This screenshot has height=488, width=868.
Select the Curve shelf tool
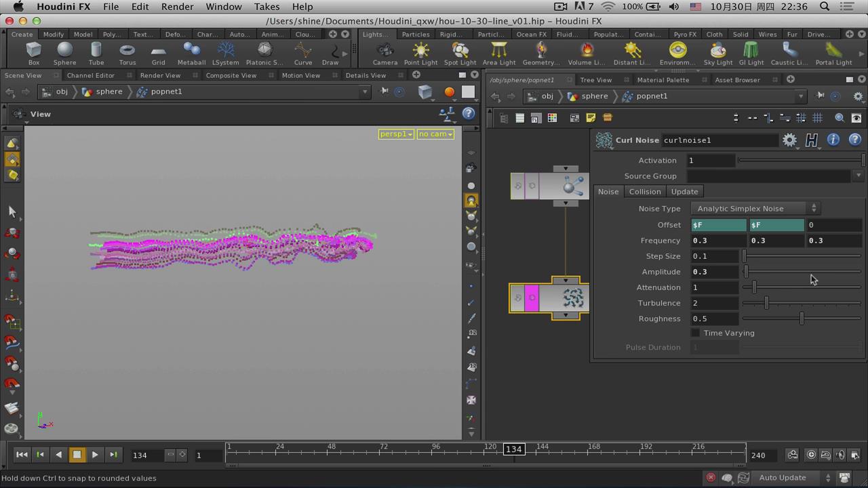[x=303, y=53]
